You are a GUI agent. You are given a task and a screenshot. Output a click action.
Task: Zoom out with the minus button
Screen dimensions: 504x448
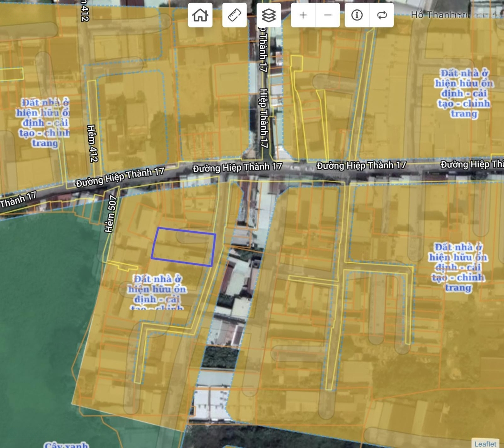[328, 15]
